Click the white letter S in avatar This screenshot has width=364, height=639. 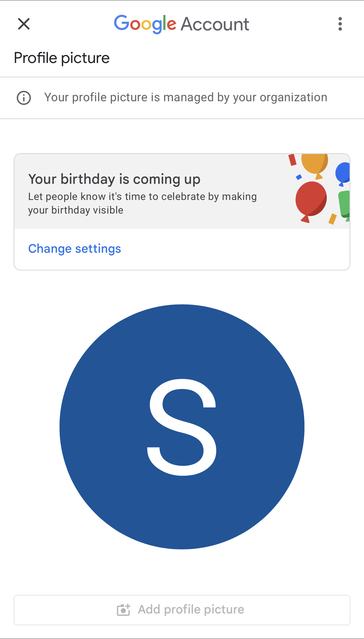tap(182, 427)
